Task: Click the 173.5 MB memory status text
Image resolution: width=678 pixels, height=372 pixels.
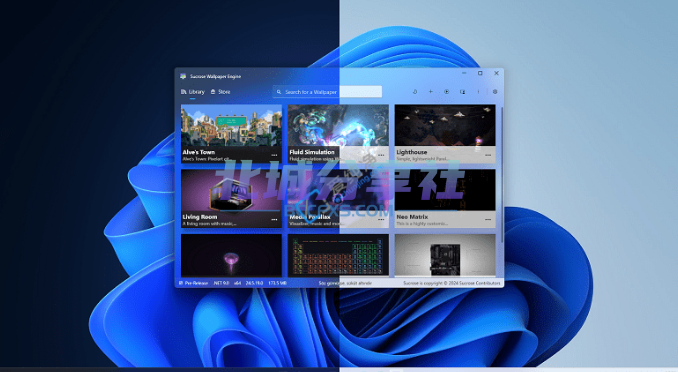Action: pyautogui.click(x=277, y=283)
